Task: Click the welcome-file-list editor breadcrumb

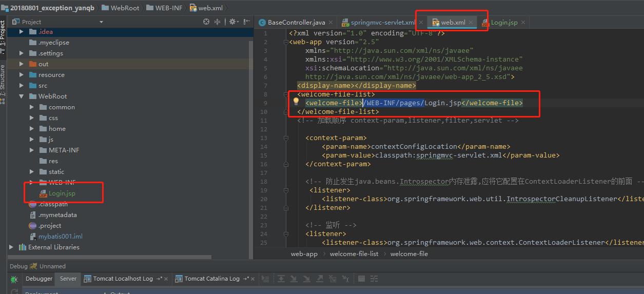Action: pyautogui.click(x=354, y=254)
